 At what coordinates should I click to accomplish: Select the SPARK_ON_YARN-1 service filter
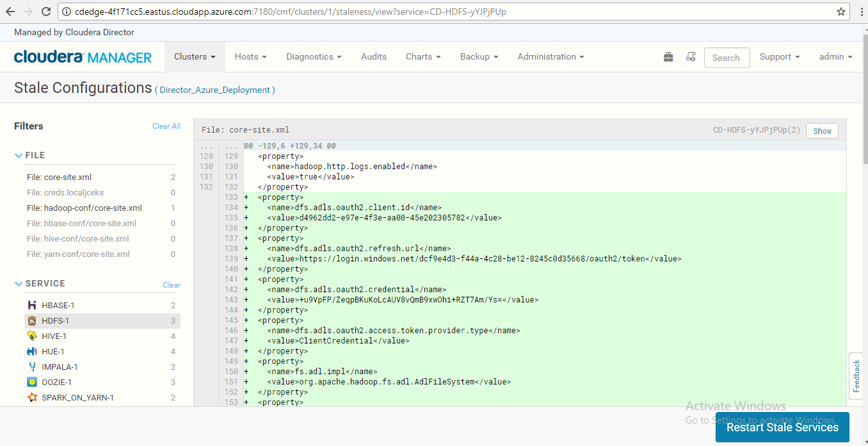101,398
